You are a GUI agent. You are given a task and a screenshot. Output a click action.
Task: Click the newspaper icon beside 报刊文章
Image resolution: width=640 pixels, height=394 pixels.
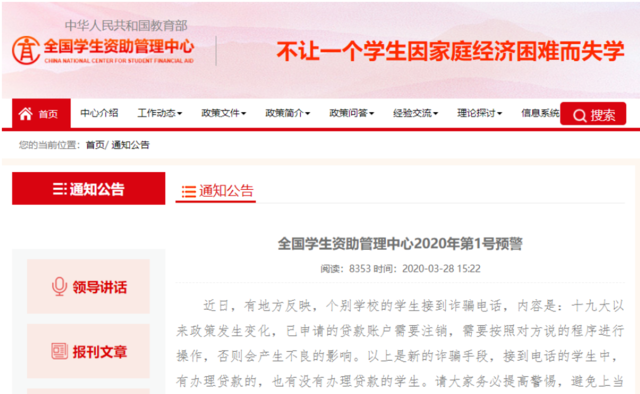pyautogui.click(x=60, y=351)
